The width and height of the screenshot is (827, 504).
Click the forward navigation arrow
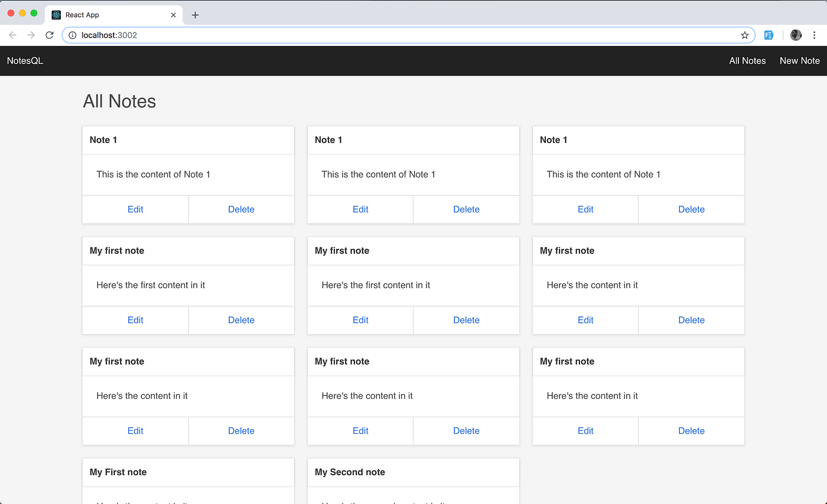pos(31,35)
